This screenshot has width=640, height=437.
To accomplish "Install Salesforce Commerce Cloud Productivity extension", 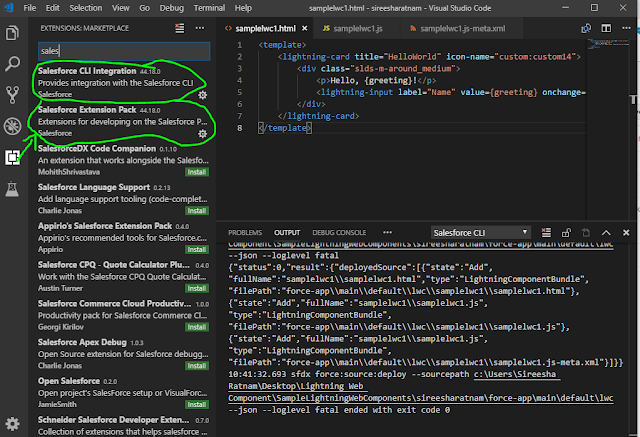I will point(197,327).
